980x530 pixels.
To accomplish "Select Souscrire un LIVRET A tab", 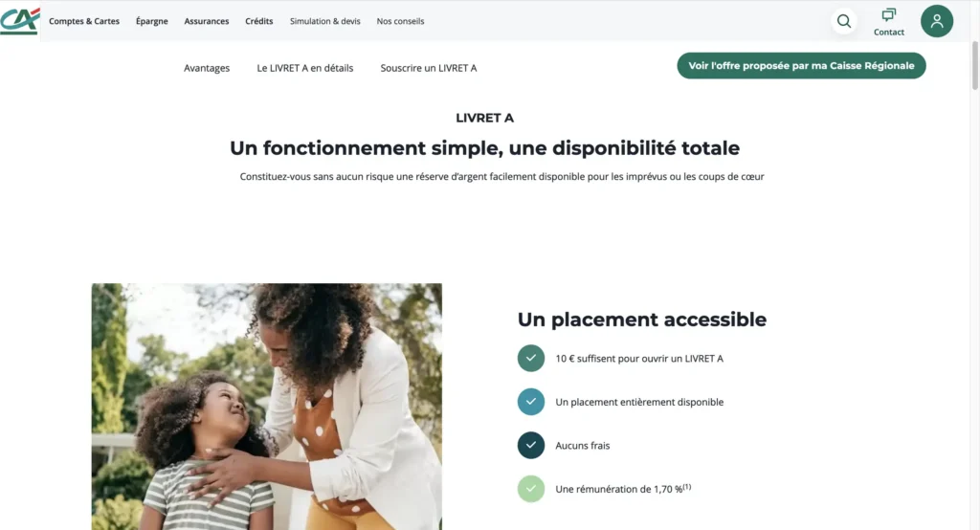I will [x=429, y=68].
